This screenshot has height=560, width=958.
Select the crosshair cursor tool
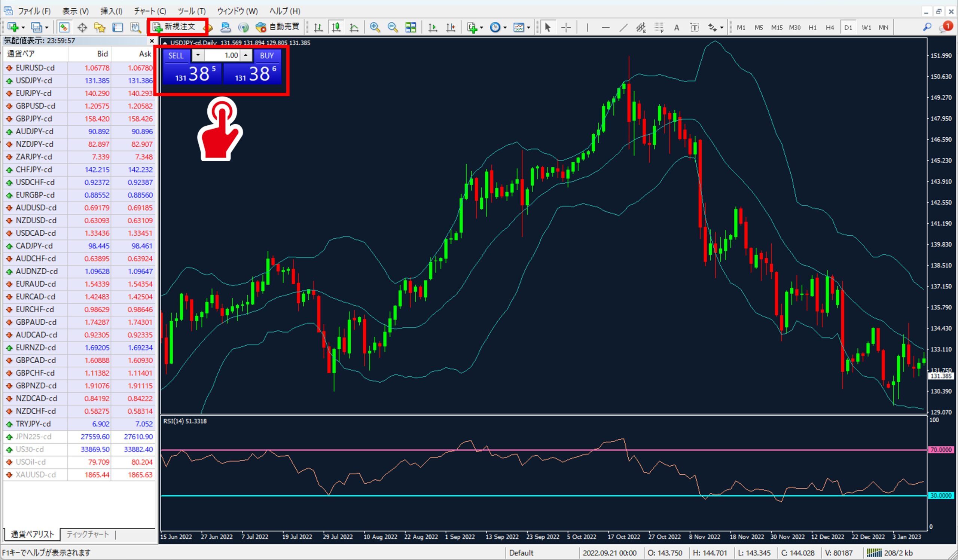[566, 27]
